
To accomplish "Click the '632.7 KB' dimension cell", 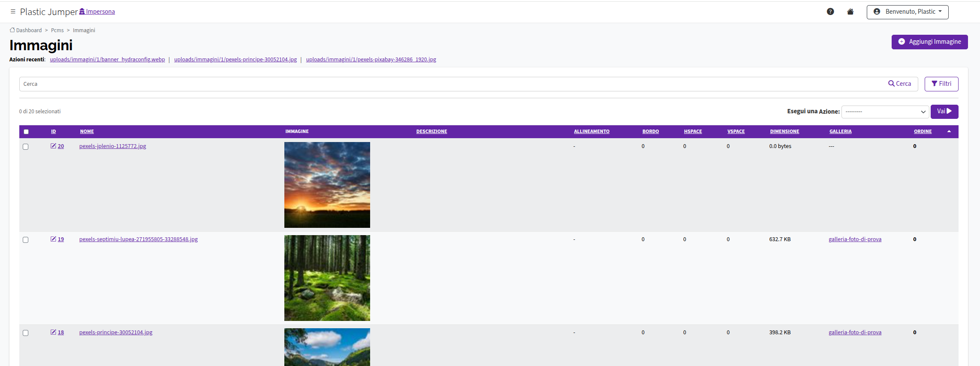I will coord(780,239).
